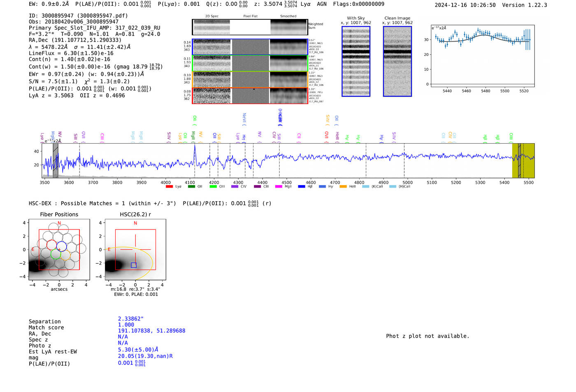The height and width of the screenshot is (392, 576).
Task: Click the HeII orange legend swatch
Action: pos(343,187)
